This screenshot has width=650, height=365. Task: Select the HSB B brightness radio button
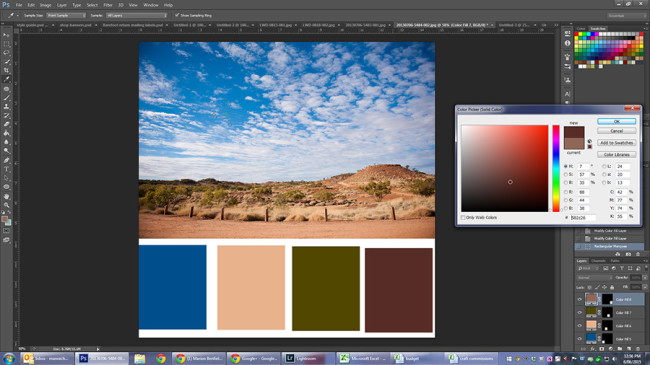click(x=566, y=182)
